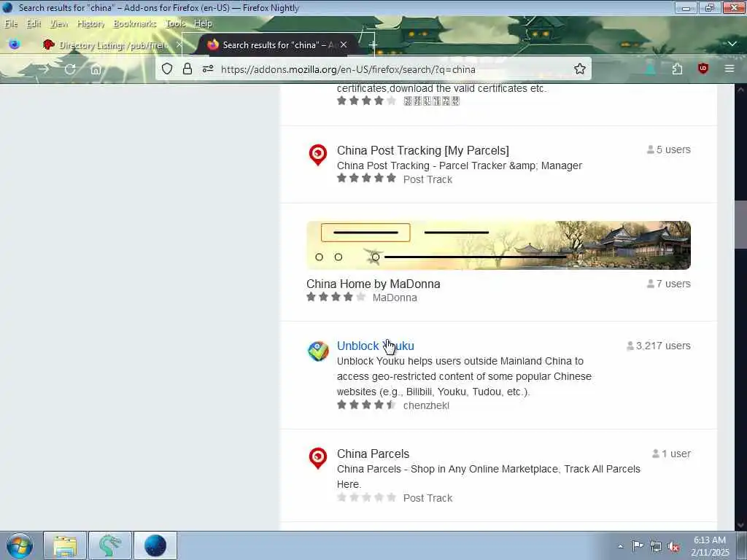The image size is (747, 560).
Task: Reload the current page
Action: pyautogui.click(x=69, y=69)
